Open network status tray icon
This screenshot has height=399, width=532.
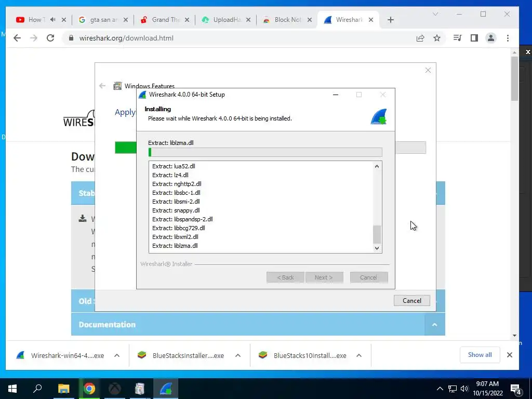[x=453, y=389]
